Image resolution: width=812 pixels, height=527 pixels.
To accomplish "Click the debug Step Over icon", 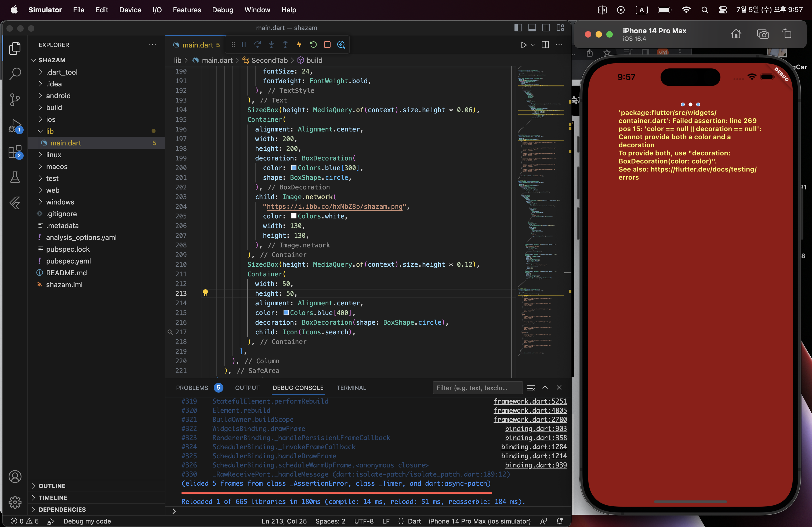I will pos(258,45).
